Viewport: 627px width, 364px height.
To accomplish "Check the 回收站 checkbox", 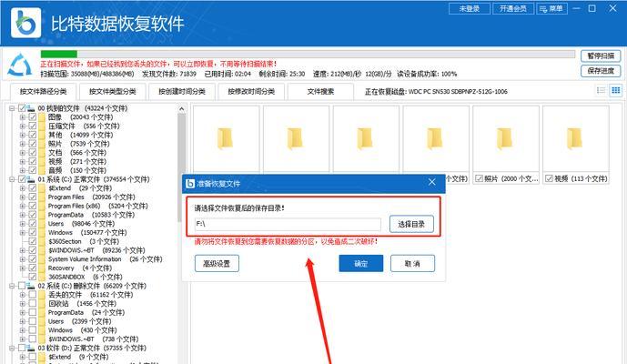I will coord(33,304).
